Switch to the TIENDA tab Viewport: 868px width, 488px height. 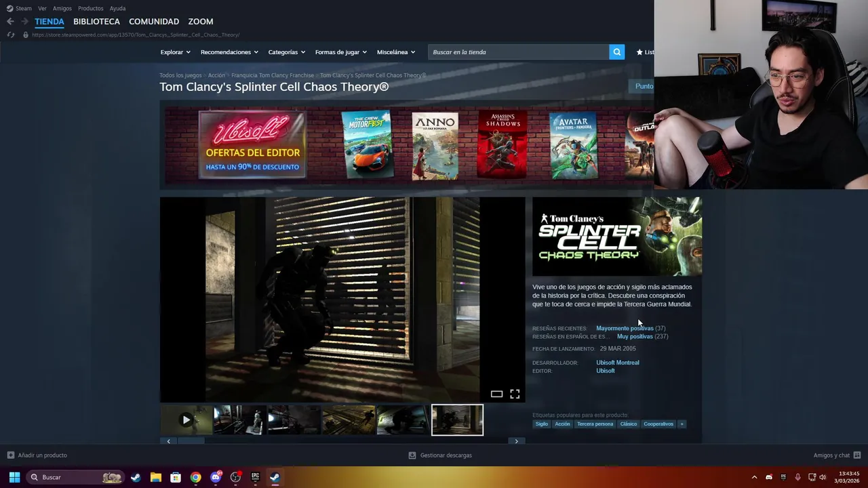tap(50, 22)
